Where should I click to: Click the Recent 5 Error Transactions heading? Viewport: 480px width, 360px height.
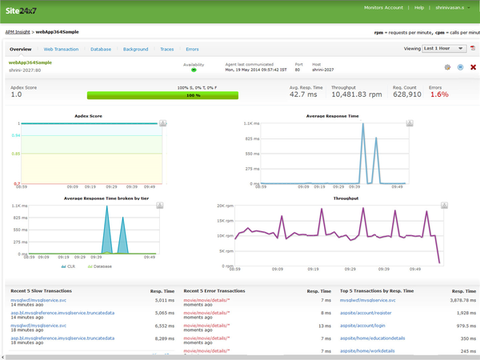(x=214, y=291)
